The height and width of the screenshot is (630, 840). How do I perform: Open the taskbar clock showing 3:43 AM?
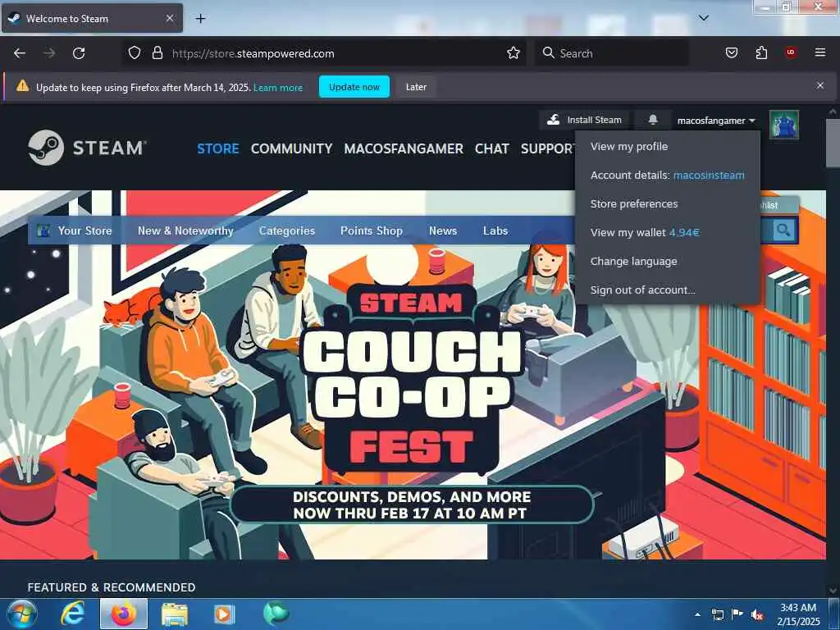798,614
